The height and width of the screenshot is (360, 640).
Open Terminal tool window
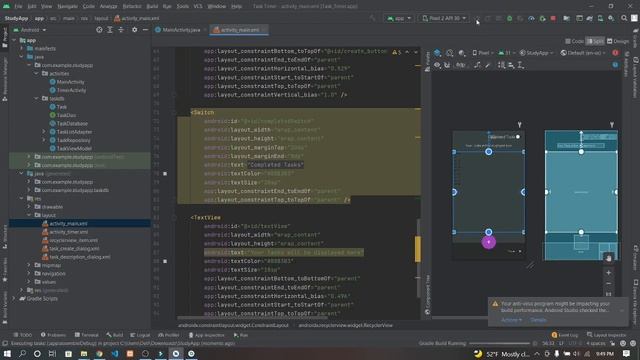tap(87, 335)
